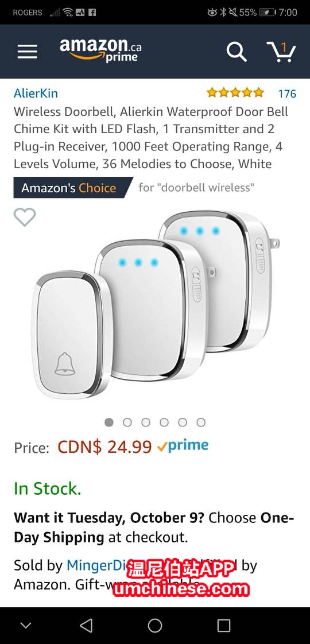Collapse navigation bar chevron at bottom
Viewport: 310px width, 644px height.
(x=26, y=626)
